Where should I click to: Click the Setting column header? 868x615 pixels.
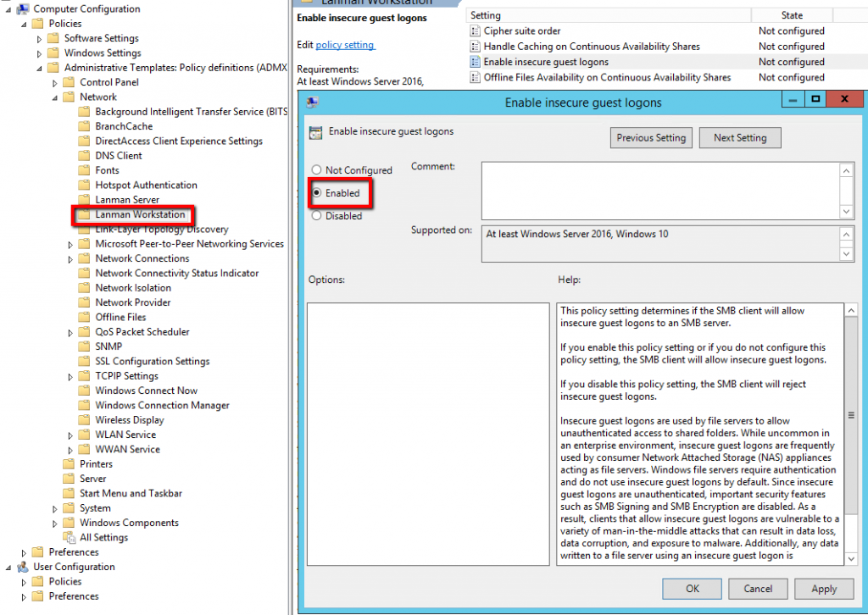click(x=609, y=15)
